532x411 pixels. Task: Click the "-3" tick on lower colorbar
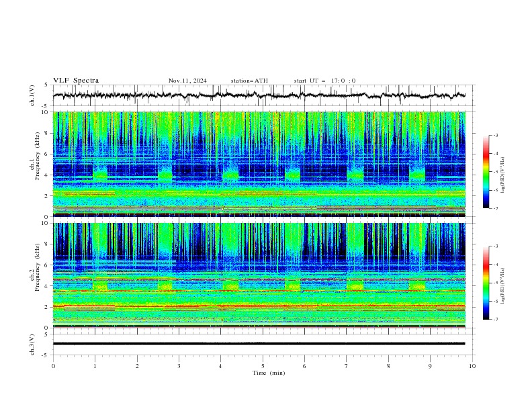pyautogui.click(x=495, y=246)
